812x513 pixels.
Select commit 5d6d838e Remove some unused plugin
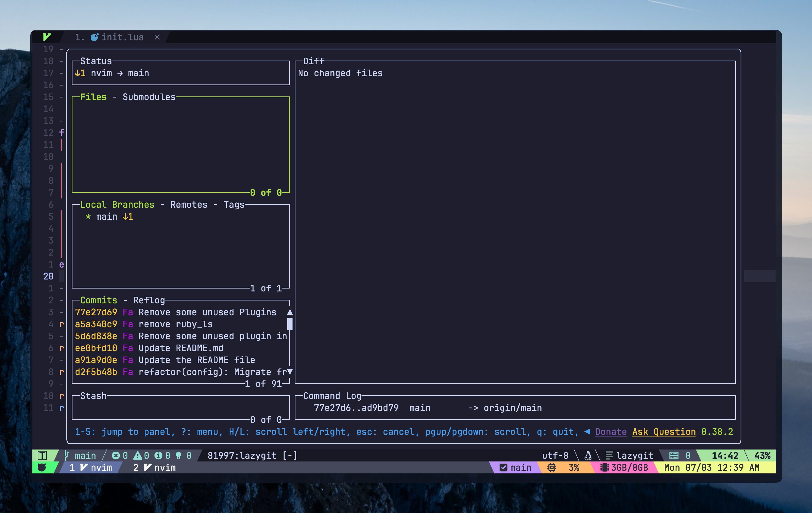tap(181, 336)
